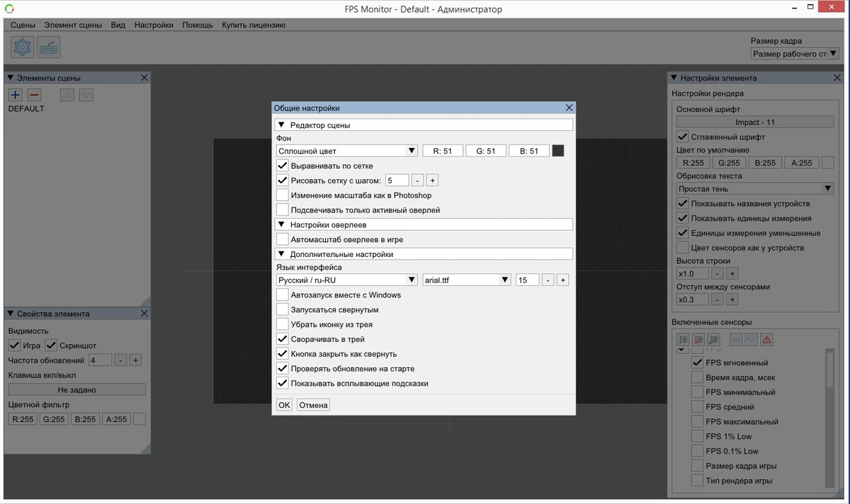
Task: Click the sensors list vertical scrollbar
Action: coord(829,418)
